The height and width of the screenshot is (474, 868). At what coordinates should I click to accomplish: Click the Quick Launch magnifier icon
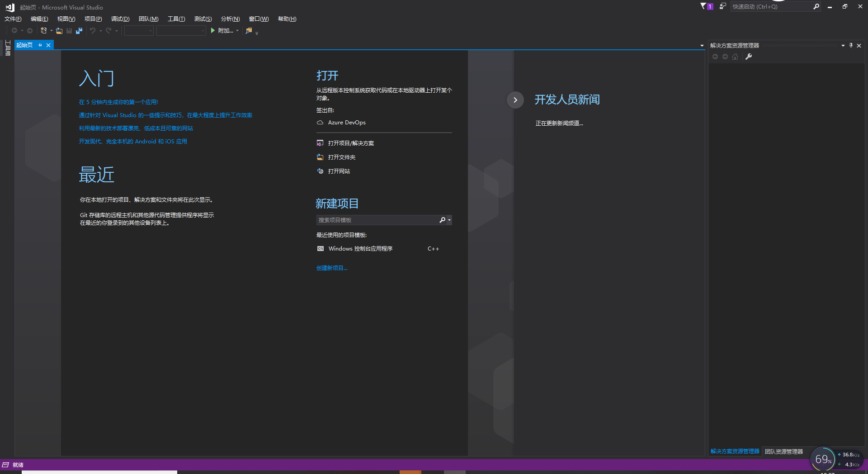pyautogui.click(x=816, y=6)
